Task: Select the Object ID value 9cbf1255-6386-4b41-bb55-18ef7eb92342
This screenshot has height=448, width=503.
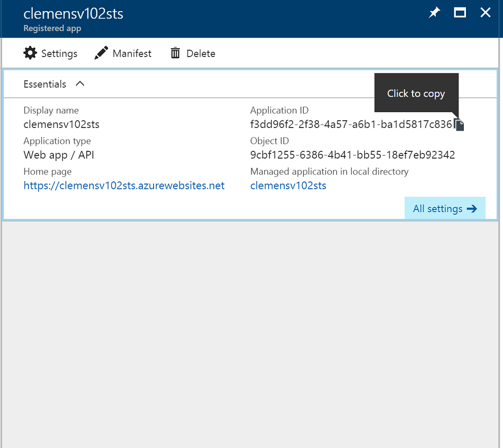Action: pos(353,155)
